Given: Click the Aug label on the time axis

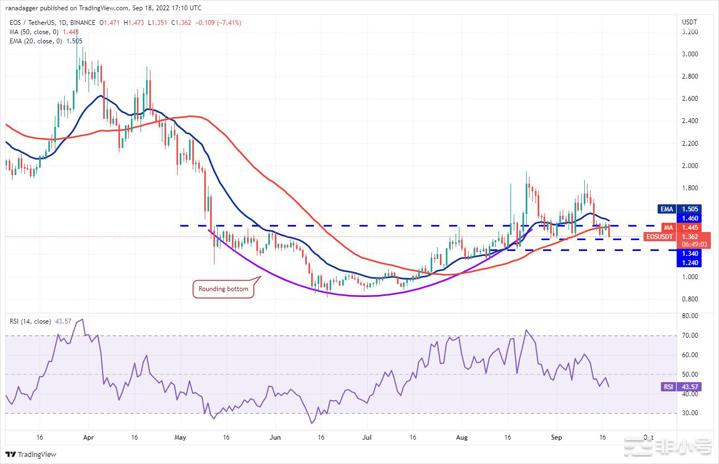Looking at the screenshot, I should [x=460, y=437].
